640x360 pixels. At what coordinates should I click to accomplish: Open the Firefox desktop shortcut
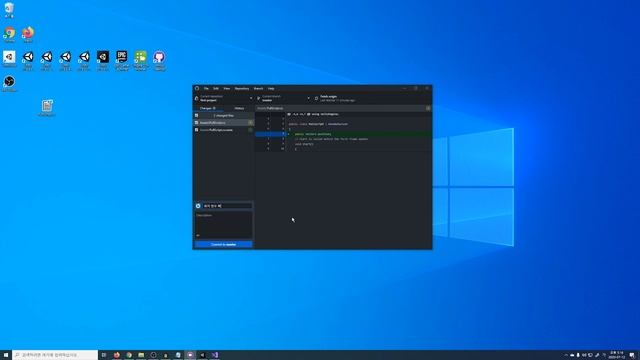pyautogui.click(x=28, y=34)
